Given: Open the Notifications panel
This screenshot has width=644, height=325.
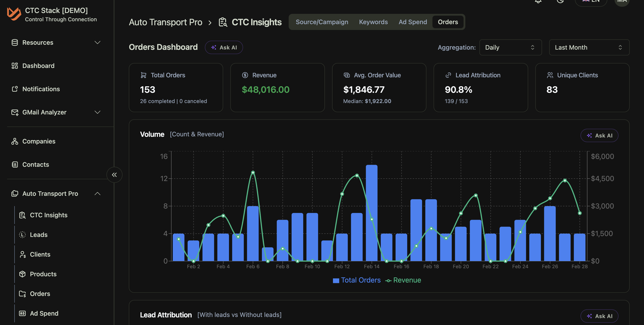Looking at the screenshot, I should 41,89.
